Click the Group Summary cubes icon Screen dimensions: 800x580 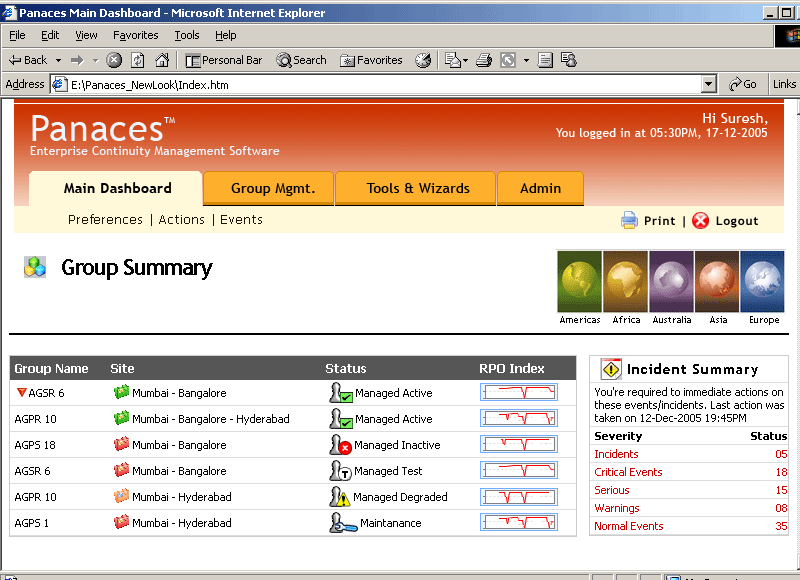[x=35, y=267]
